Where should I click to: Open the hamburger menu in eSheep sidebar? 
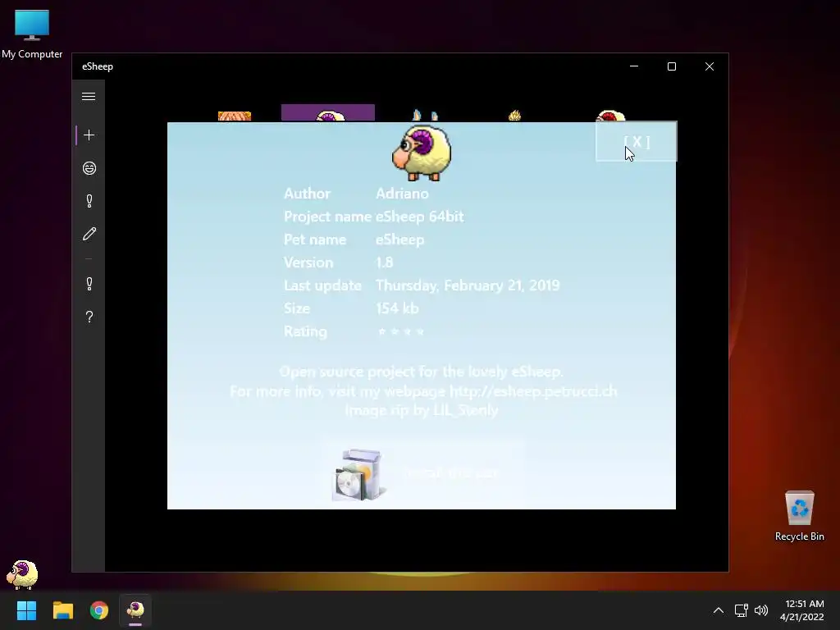pos(89,97)
